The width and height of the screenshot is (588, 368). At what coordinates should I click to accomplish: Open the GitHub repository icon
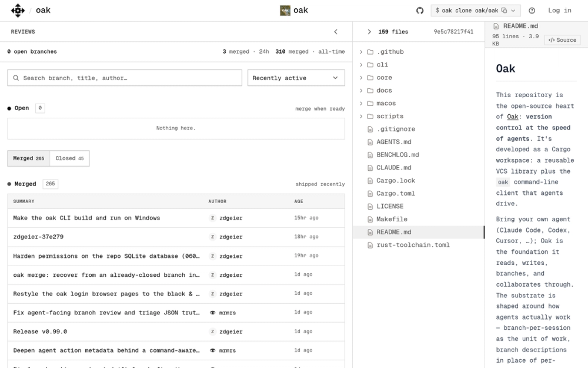[420, 11]
